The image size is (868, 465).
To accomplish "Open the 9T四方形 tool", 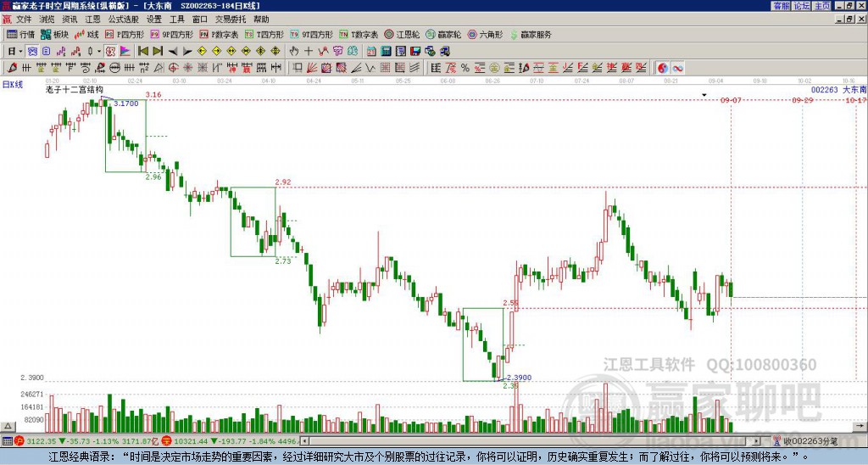I will click(x=311, y=34).
